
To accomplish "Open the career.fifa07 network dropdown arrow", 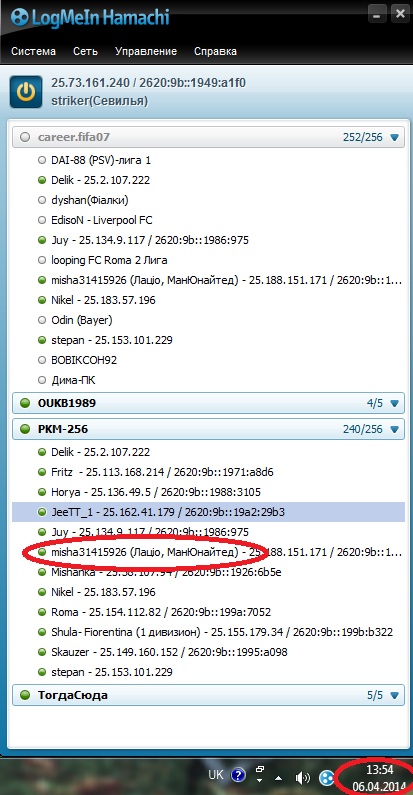I will point(395,137).
